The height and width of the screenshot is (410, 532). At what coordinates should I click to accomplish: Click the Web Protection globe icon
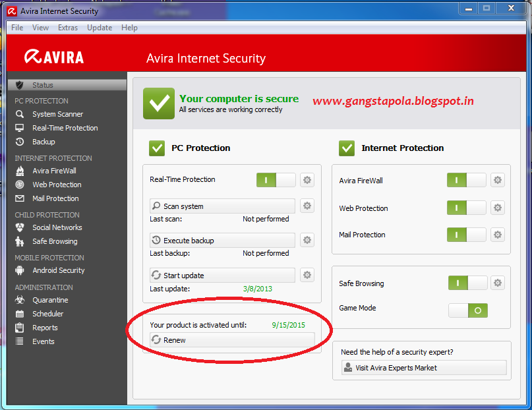point(20,185)
